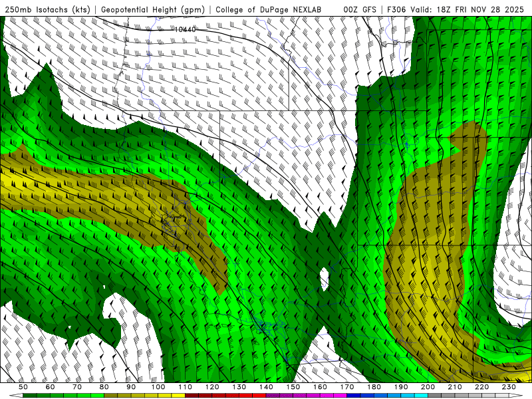The height and width of the screenshot is (399, 532).
Task: Click the 210 knot legend value
Action: (456, 387)
